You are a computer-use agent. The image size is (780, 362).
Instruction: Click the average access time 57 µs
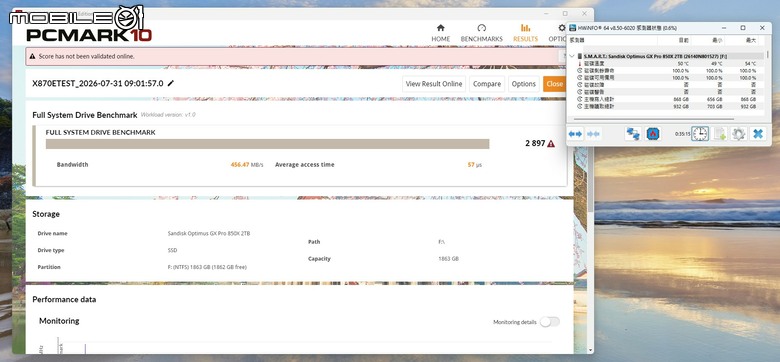(475, 165)
